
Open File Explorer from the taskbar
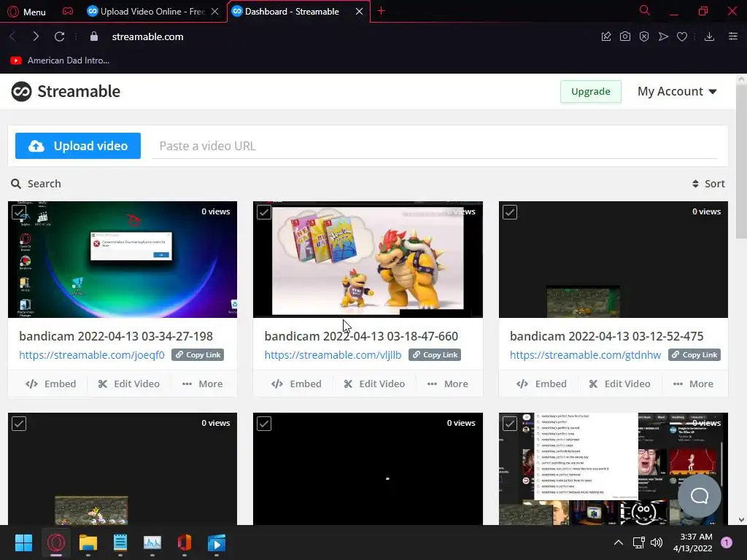[88, 542]
